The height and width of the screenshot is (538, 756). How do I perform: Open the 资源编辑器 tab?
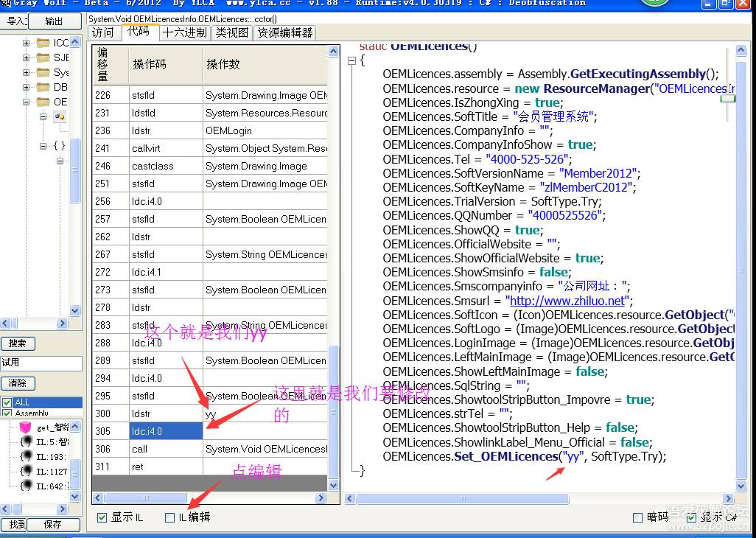pos(284,32)
